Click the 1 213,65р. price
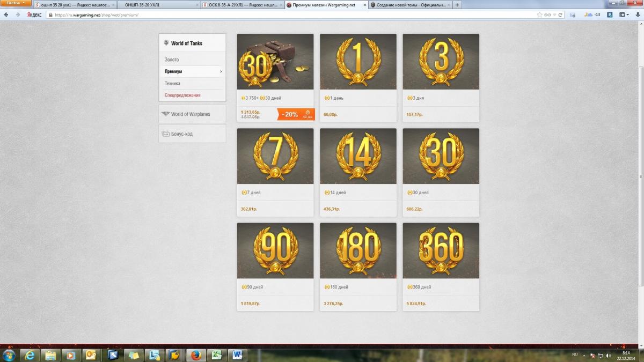The width and height of the screenshot is (644, 362). click(251, 112)
